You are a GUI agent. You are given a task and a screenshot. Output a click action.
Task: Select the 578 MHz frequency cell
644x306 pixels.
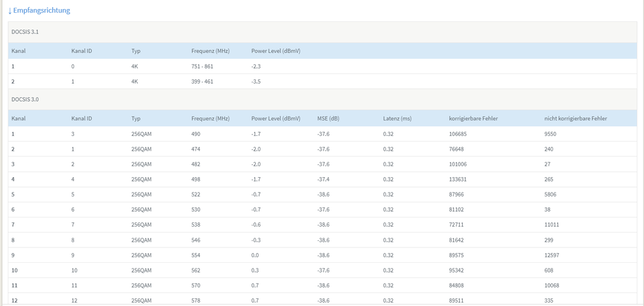(196, 300)
